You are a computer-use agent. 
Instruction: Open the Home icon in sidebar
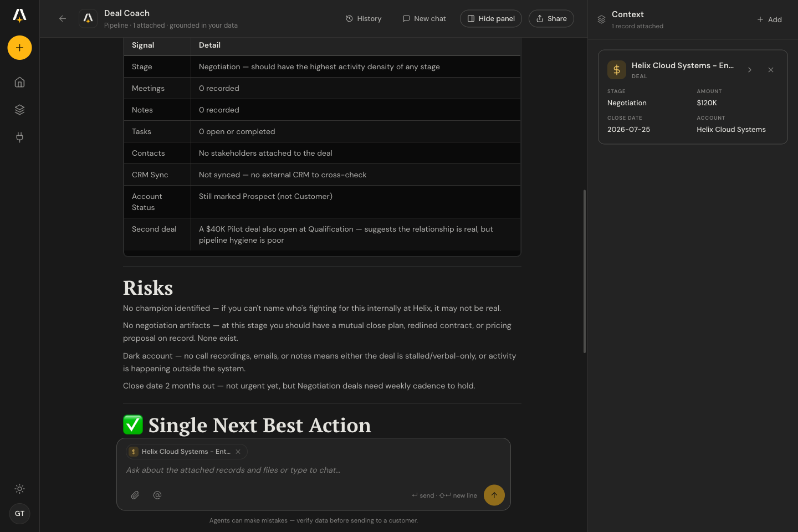(19, 82)
